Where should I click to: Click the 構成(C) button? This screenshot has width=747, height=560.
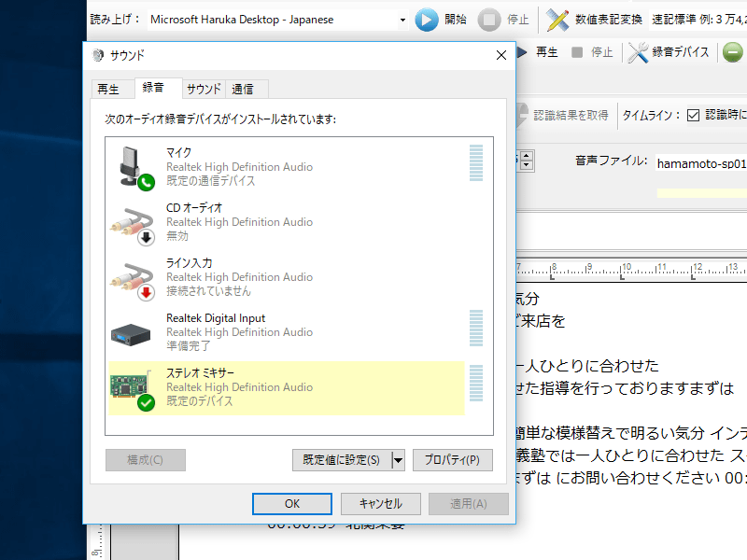146,460
